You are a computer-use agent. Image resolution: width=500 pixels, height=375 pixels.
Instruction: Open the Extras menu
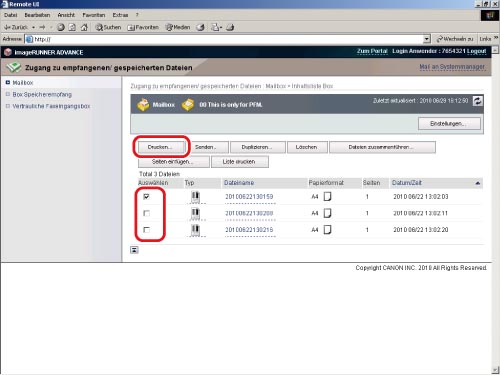tap(120, 15)
